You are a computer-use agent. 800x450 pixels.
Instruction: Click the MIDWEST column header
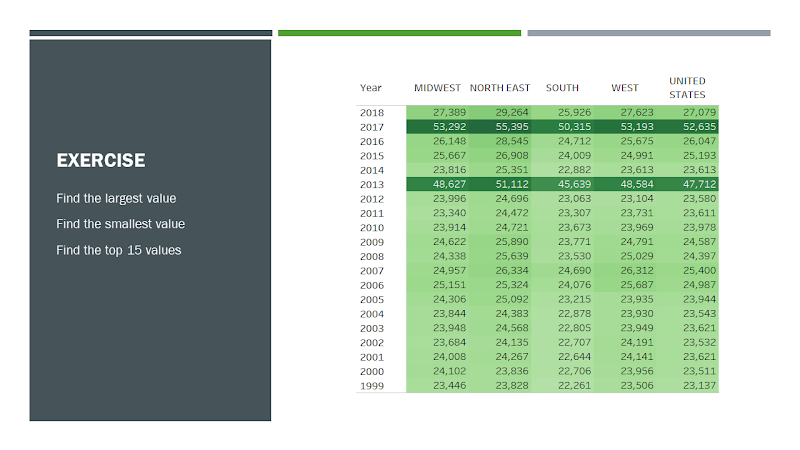[x=437, y=88]
